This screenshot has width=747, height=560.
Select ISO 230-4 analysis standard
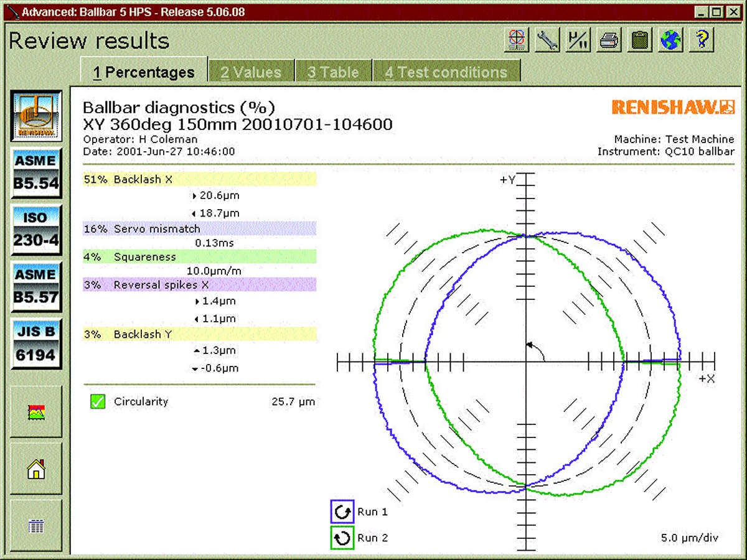click(x=36, y=229)
